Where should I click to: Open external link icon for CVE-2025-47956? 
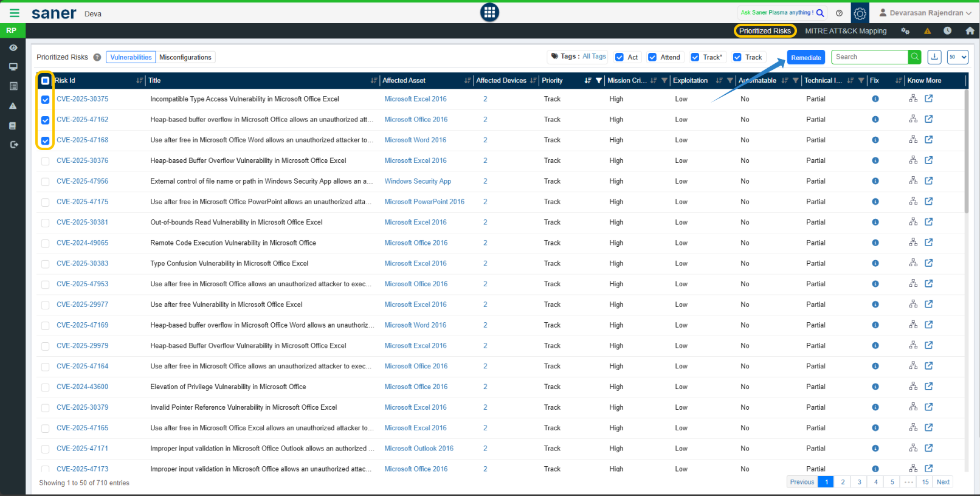click(929, 181)
